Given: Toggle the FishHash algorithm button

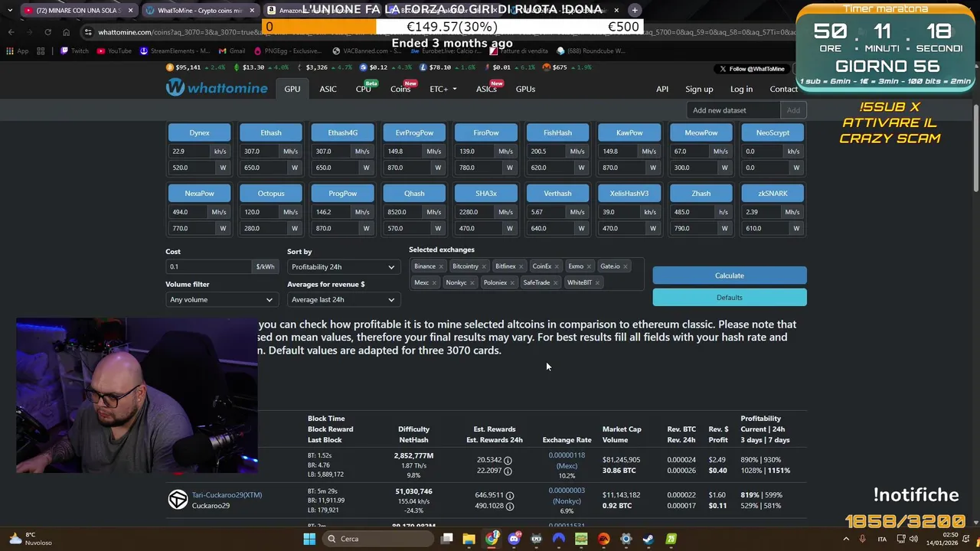Looking at the screenshot, I should click(x=557, y=132).
